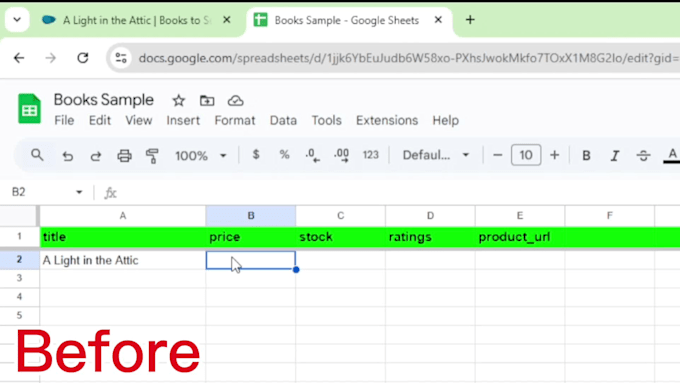Select row 3 header
This screenshot has width=680, height=383.
tap(19, 278)
